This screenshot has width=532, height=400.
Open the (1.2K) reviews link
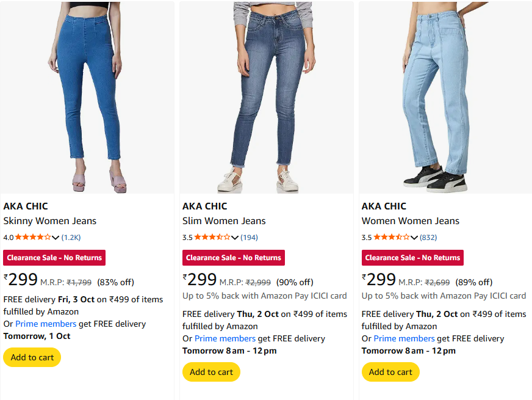click(x=71, y=238)
